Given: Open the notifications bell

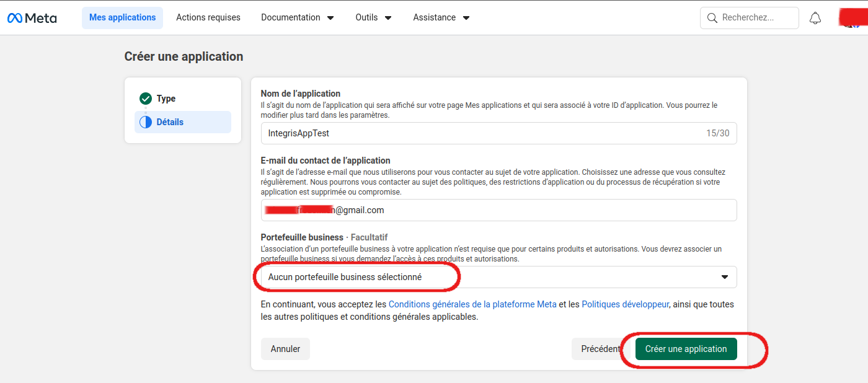Looking at the screenshot, I should 815,18.
